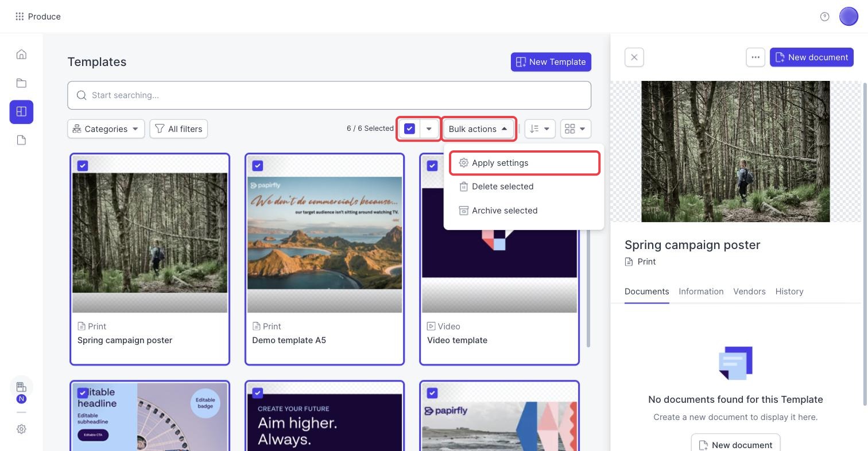This screenshot has height=451, width=868.
Task: Close the template detail panel
Action: tap(634, 57)
